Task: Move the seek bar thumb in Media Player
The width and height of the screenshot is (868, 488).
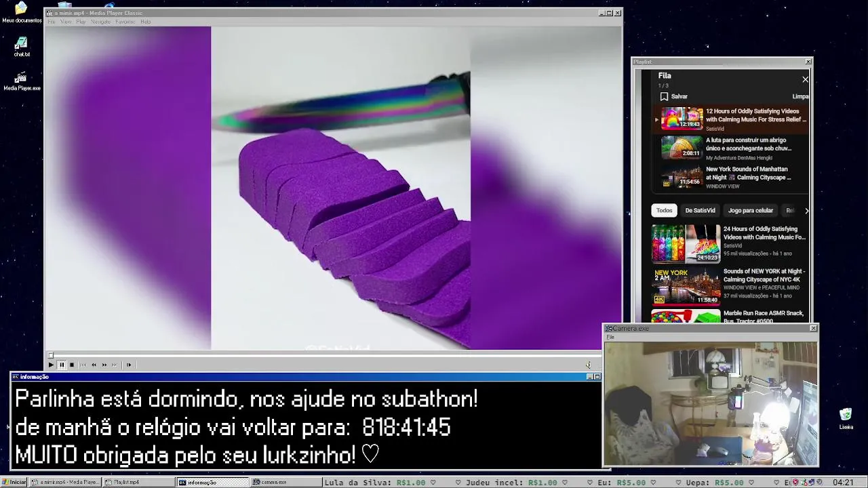Action: pyautogui.click(x=51, y=354)
